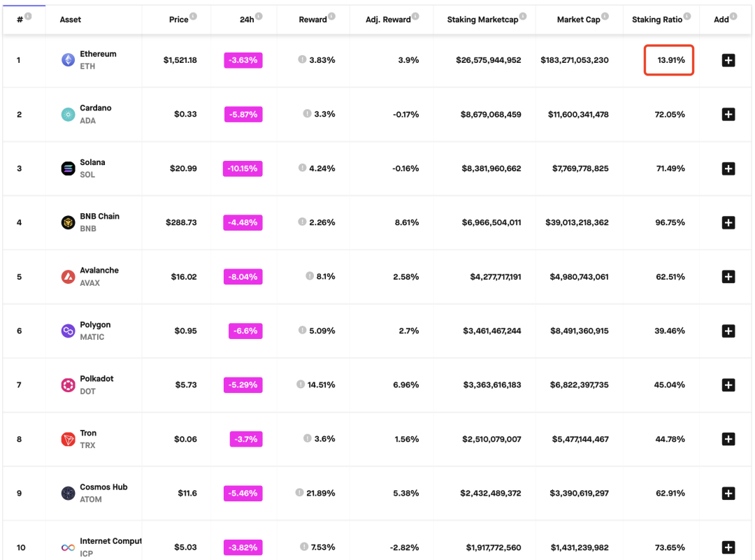Screen dimensions: 755x560
Task: Open the Polkadot asset name link
Action: click(x=96, y=378)
